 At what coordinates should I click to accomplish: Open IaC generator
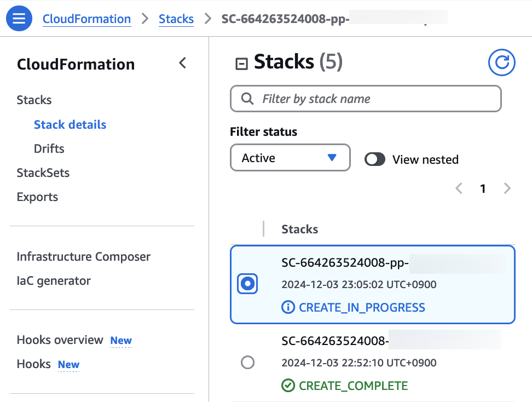54,281
